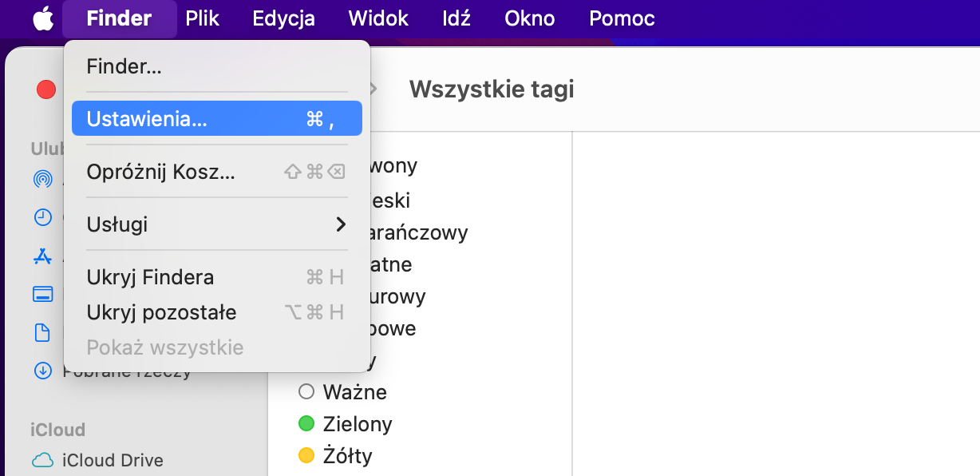This screenshot has width=980, height=476.
Task: Click the green dot beside Zielony
Action: [306, 423]
